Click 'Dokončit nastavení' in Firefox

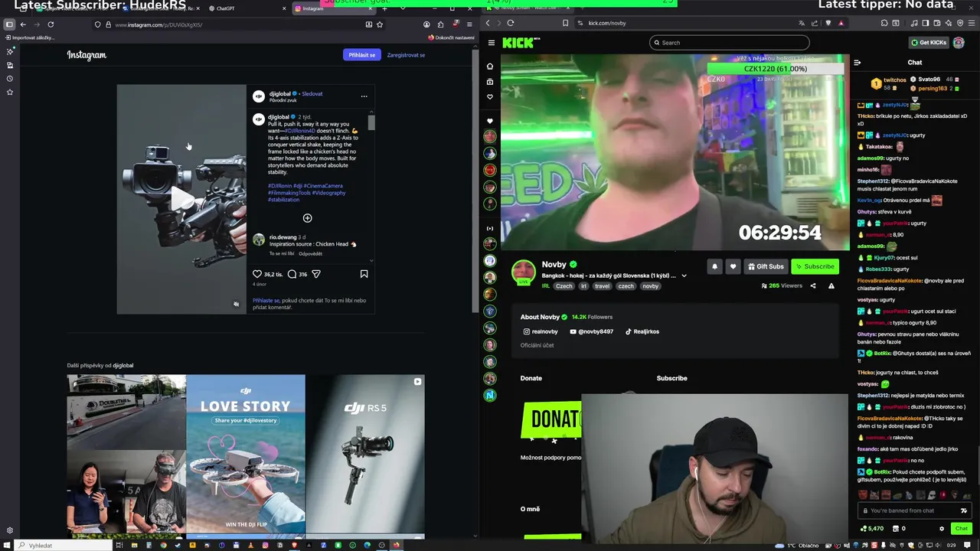coord(451,37)
